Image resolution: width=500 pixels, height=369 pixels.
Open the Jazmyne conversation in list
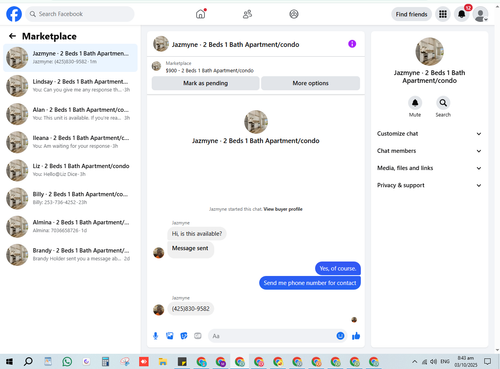click(70, 58)
